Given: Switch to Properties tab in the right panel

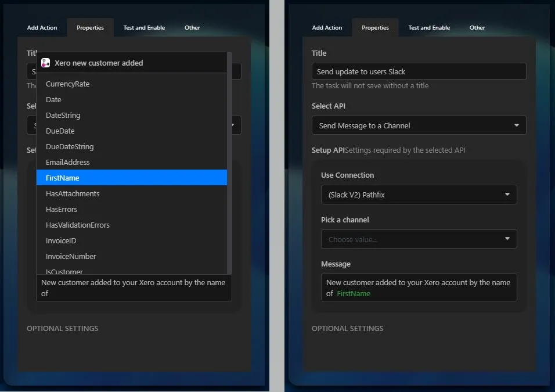Looking at the screenshot, I should pos(375,28).
